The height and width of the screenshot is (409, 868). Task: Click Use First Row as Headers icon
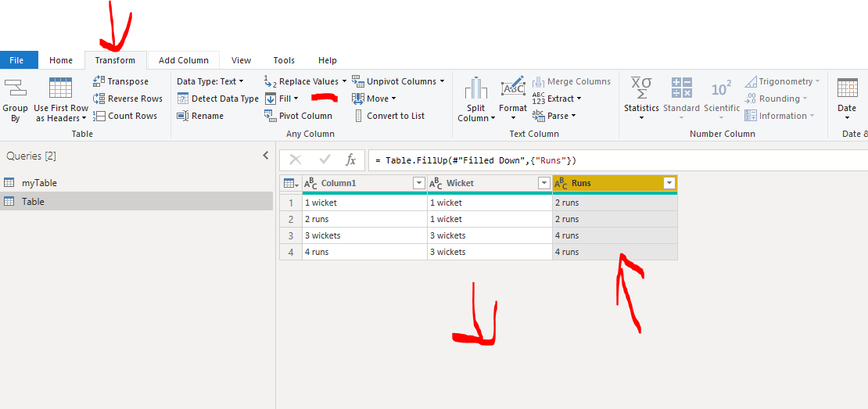coord(60,88)
